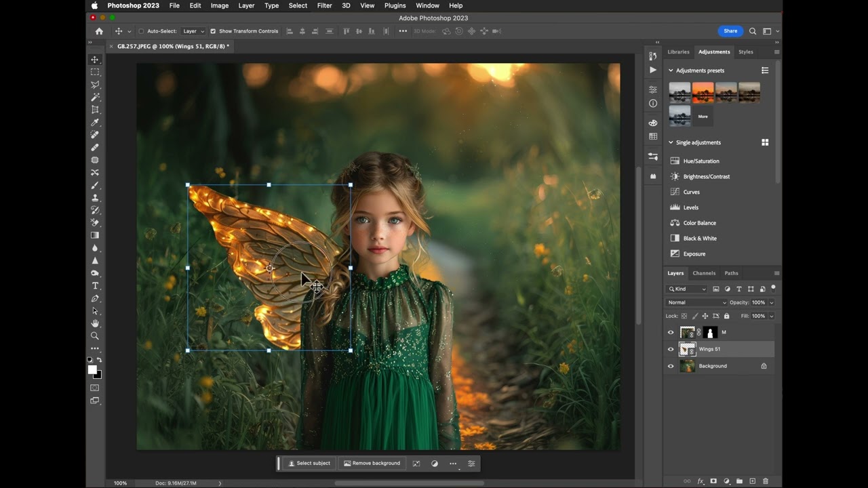The height and width of the screenshot is (488, 868).
Task: Click Select subject button
Action: [309, 464]
